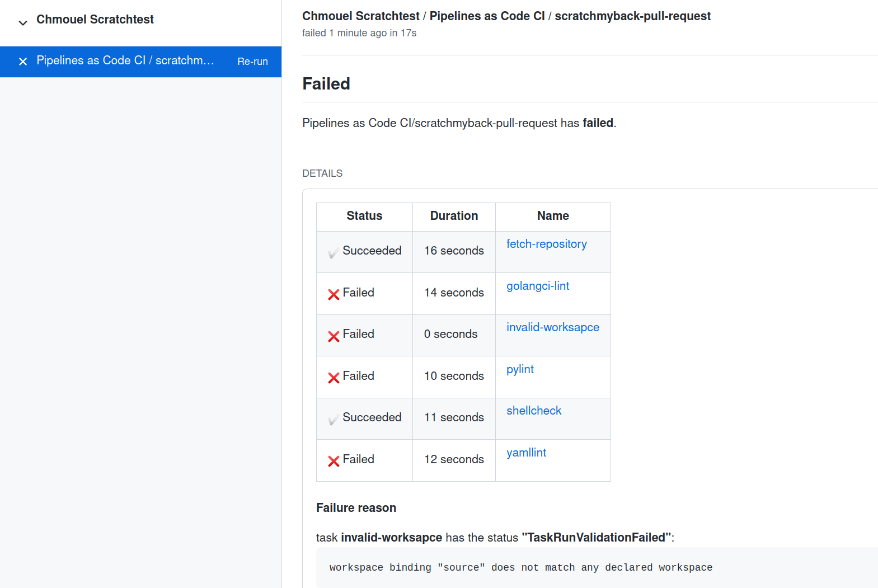Open the fetch-repository task link
878x588 pixels.
[546, 244]
